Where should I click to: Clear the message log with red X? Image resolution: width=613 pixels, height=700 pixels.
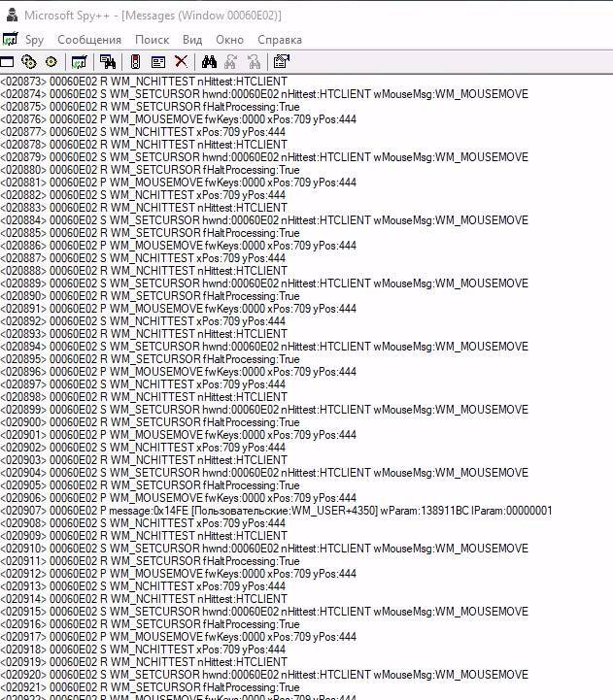[181, 61]
